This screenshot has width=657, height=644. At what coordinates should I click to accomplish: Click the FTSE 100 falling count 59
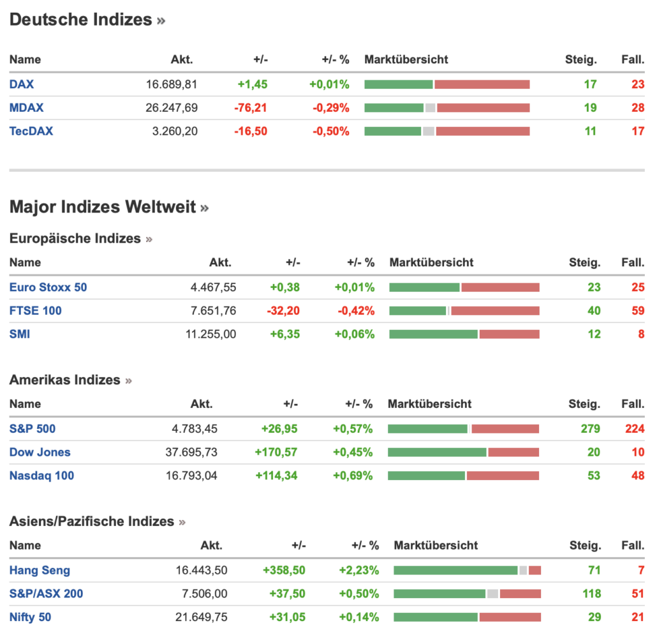tap(638, 311)
